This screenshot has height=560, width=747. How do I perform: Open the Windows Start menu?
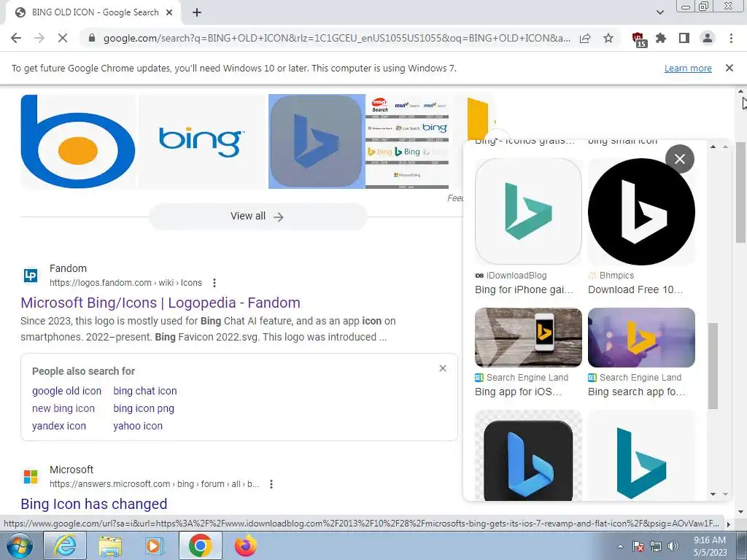(19, 545)
